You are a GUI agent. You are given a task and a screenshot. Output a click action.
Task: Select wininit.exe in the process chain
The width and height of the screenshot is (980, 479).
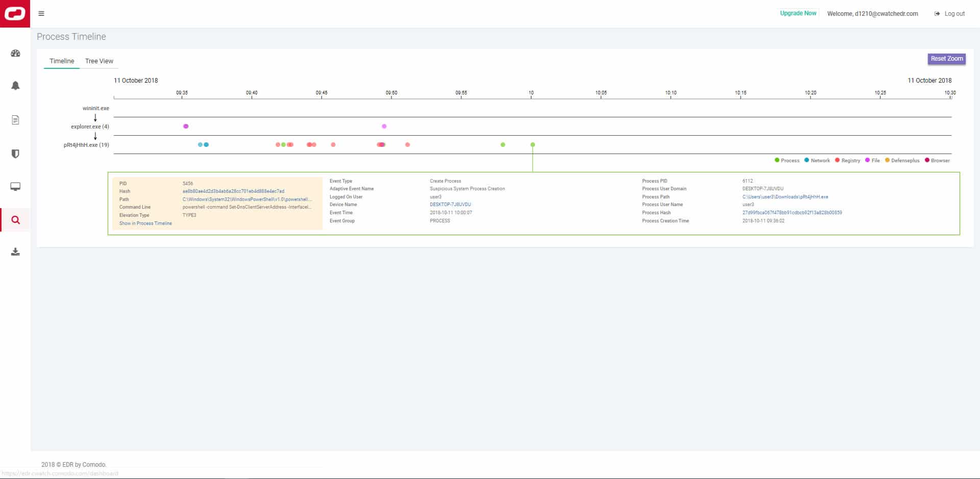point(96,108)
